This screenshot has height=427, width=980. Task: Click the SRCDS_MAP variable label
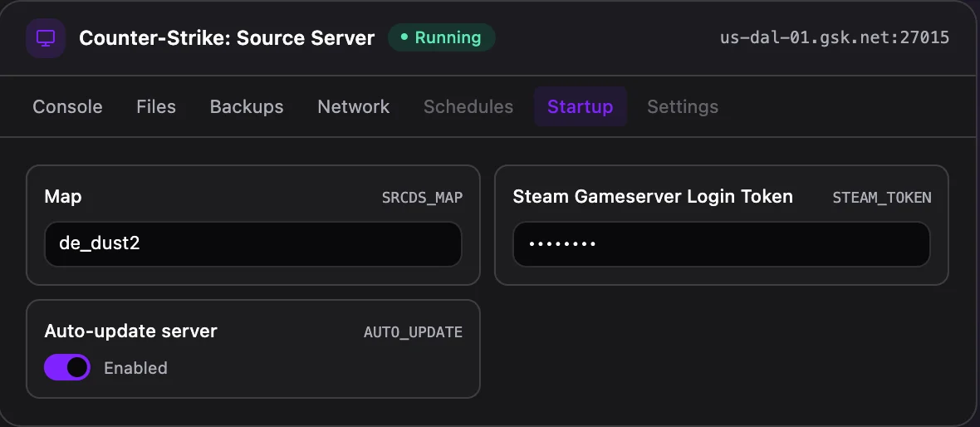click(x=422, y=198)
